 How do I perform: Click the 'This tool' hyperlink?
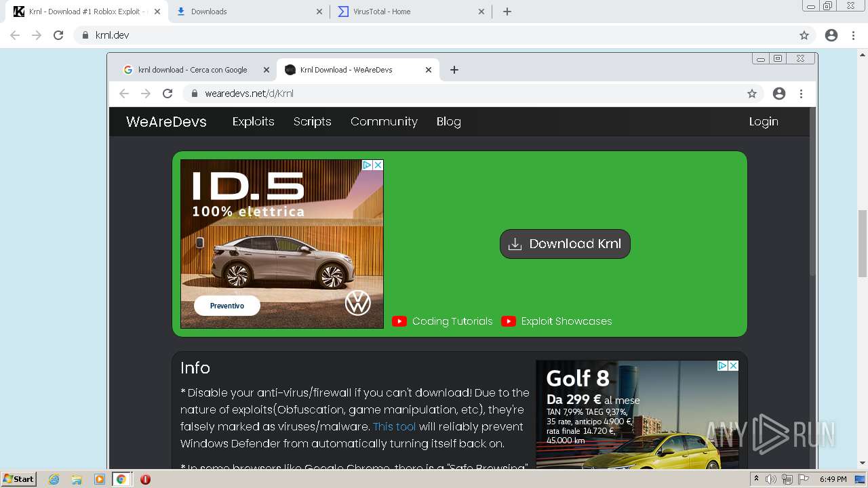click(394, 426)
